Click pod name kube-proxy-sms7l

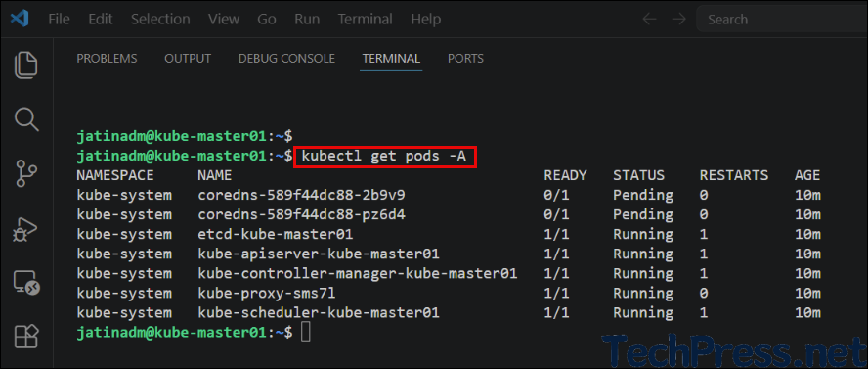click(267, 293)
